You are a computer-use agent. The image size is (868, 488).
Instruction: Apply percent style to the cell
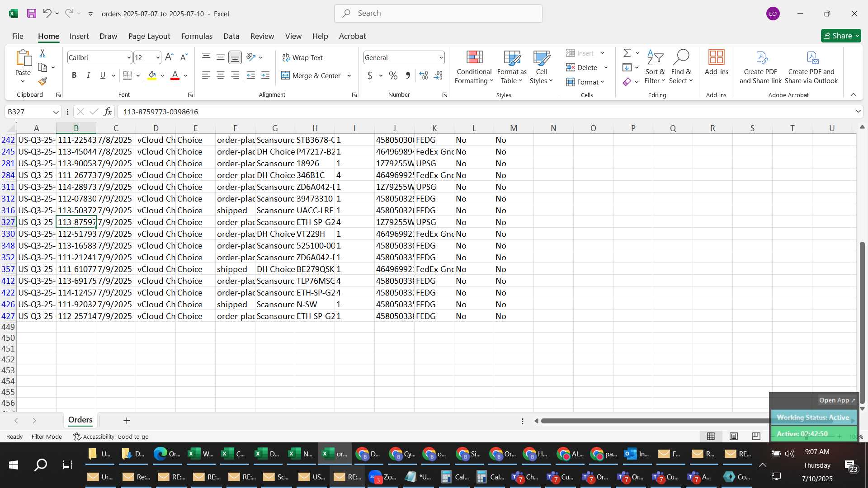(393, 75)
